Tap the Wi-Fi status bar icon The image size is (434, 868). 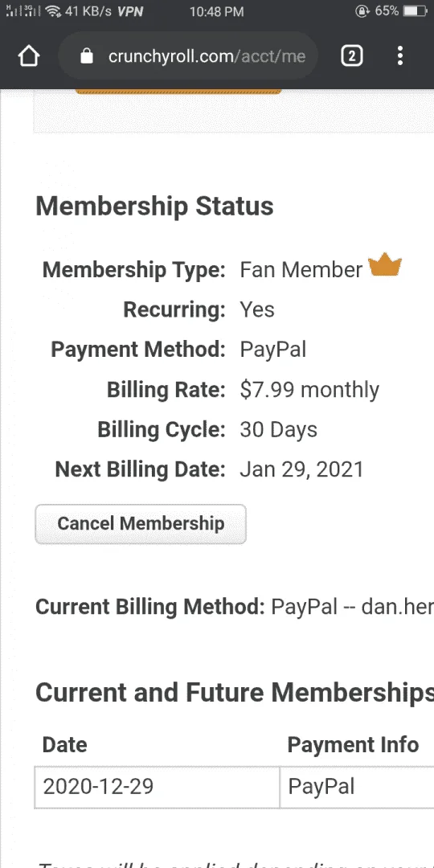pyautogui.click(x=53, y=11)
